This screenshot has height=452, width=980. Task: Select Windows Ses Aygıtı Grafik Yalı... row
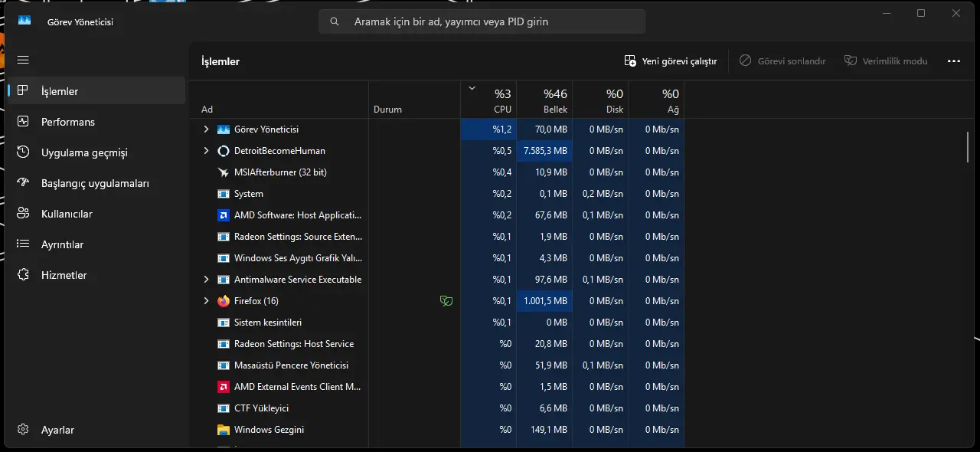click(437, 258)
